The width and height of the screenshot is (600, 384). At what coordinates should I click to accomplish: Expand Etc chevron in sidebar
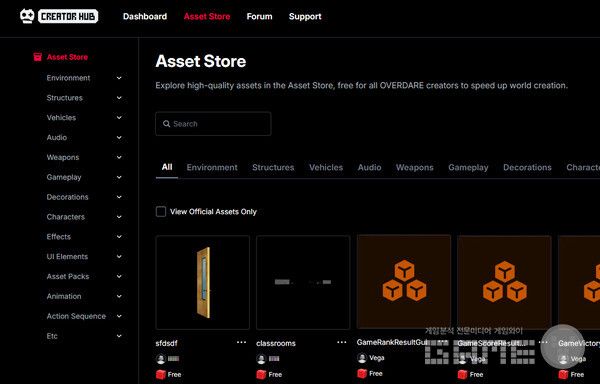pyautogui.click(x=119, y=336)
